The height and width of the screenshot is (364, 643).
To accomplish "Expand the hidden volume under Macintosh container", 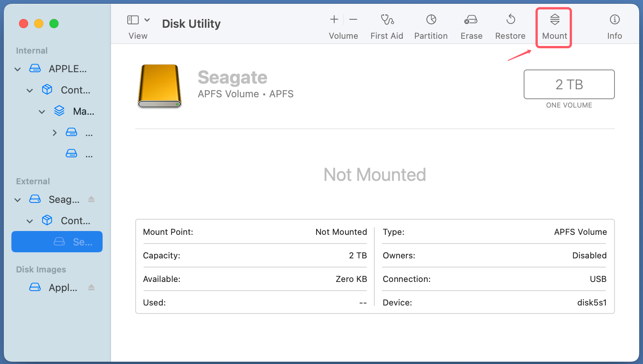I will click(x=54, y=132).
